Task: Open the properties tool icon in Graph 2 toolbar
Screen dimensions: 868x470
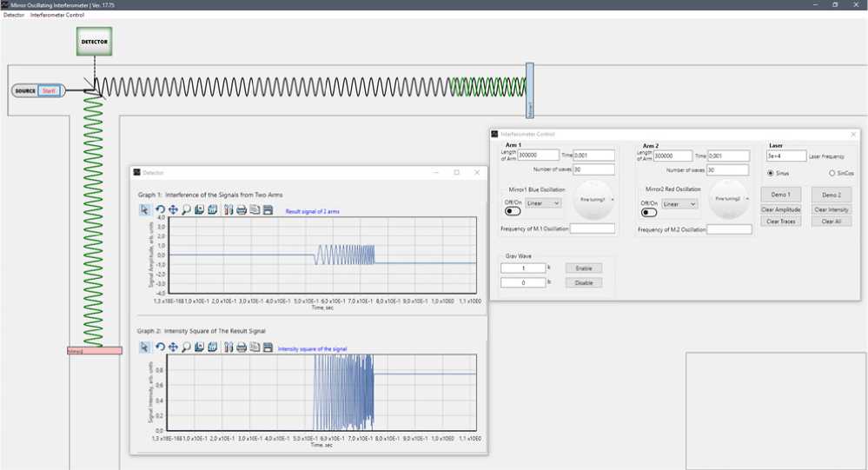Action: [228, 348]
